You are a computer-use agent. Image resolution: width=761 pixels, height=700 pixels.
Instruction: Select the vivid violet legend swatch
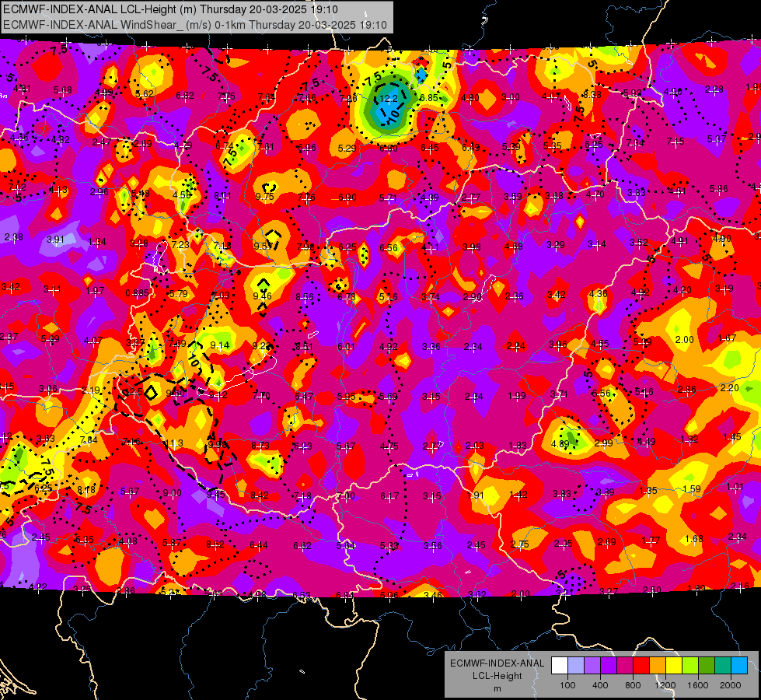coord(609,666)
